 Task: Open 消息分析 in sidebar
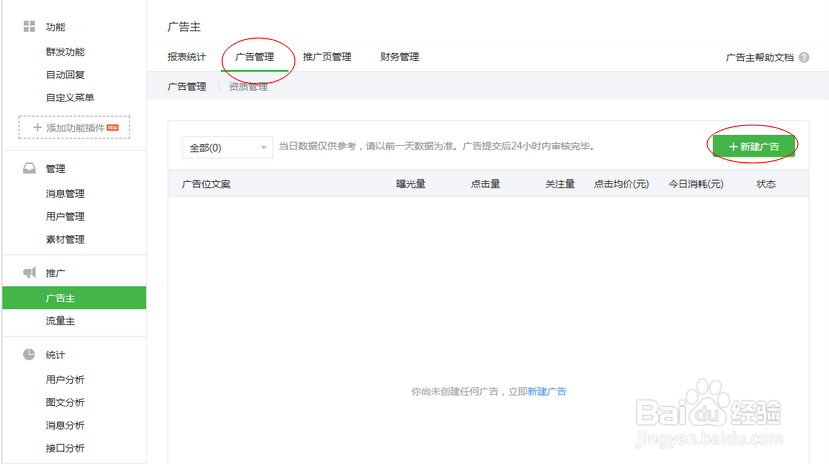[x=65, y=425]
